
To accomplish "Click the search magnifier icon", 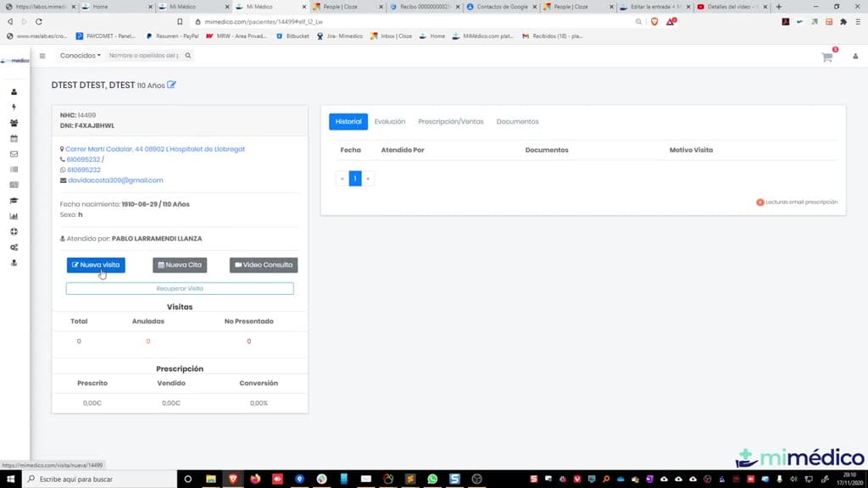I will [187, 56].
